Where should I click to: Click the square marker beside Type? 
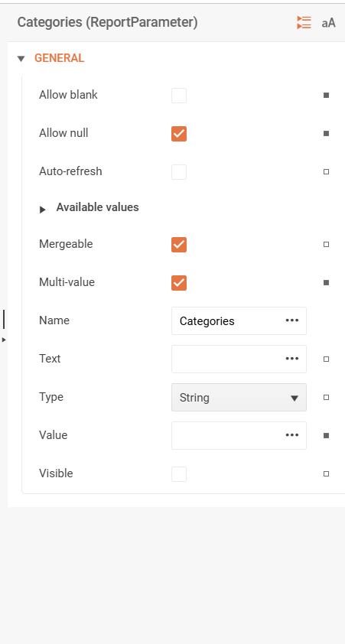326,397
